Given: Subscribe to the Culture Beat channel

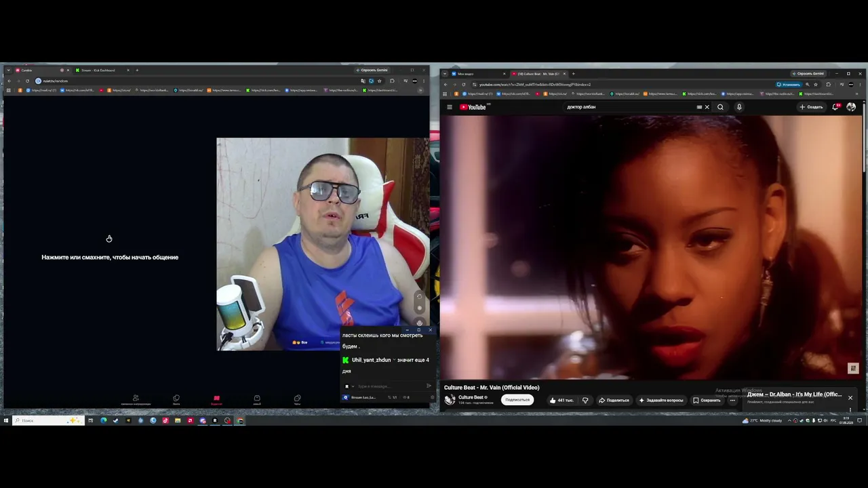Looking at the screenshot, I should tap(517, 400).
